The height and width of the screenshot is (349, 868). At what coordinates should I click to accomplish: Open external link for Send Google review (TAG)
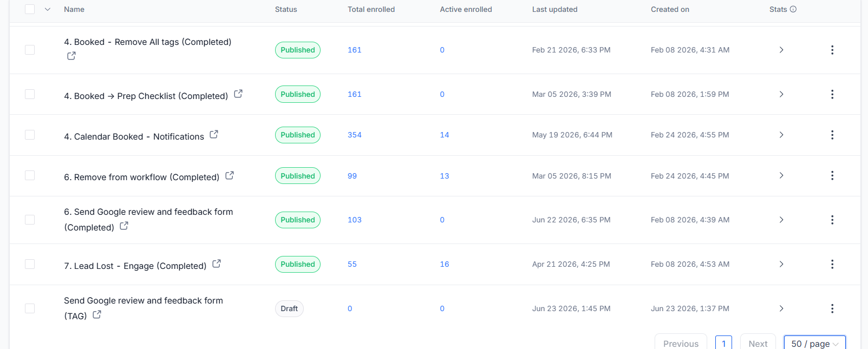pos(97,314)
